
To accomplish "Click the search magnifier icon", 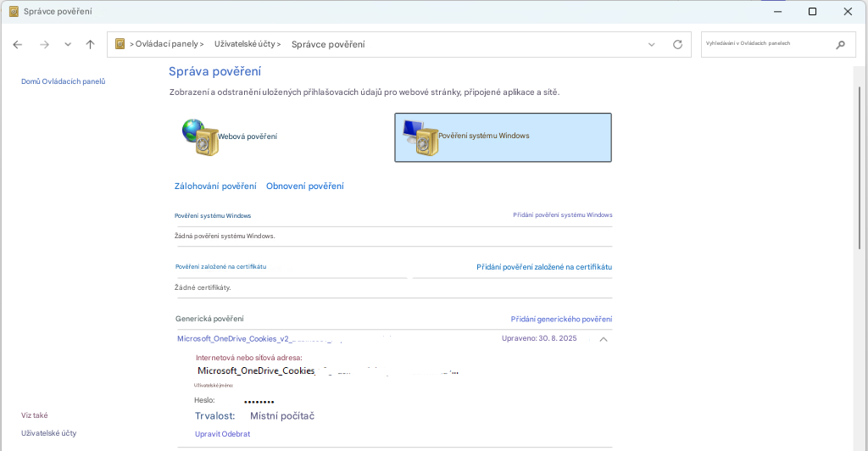I will click(x=840, y=45).
